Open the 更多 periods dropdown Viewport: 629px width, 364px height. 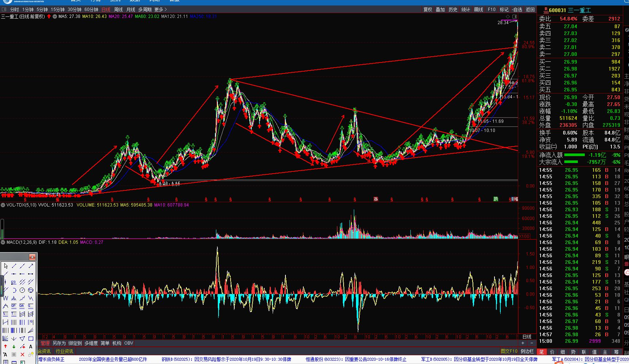(160, 10)
